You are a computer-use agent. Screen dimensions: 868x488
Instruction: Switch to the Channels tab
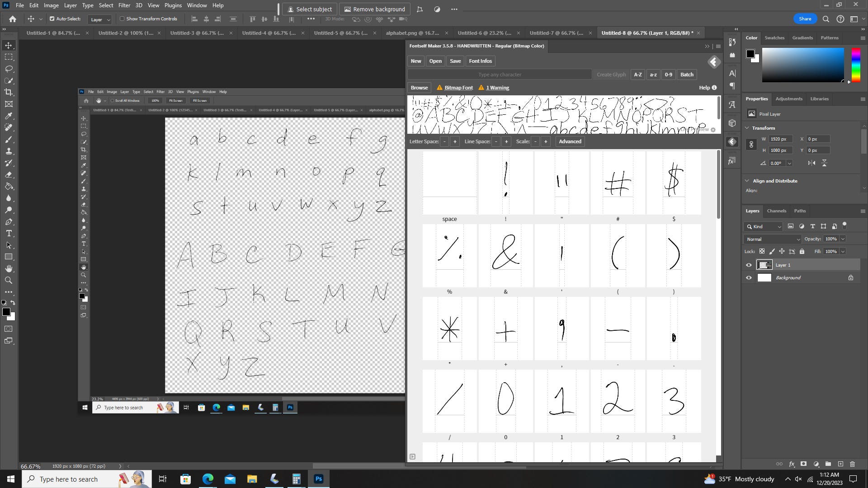[776, 211]
